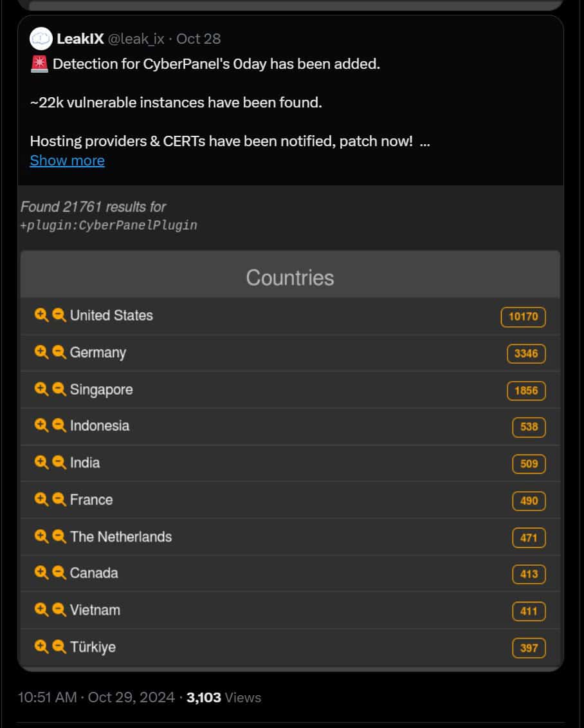Click zoom-in magnifier beside The Netherlands

click(41, 536)
